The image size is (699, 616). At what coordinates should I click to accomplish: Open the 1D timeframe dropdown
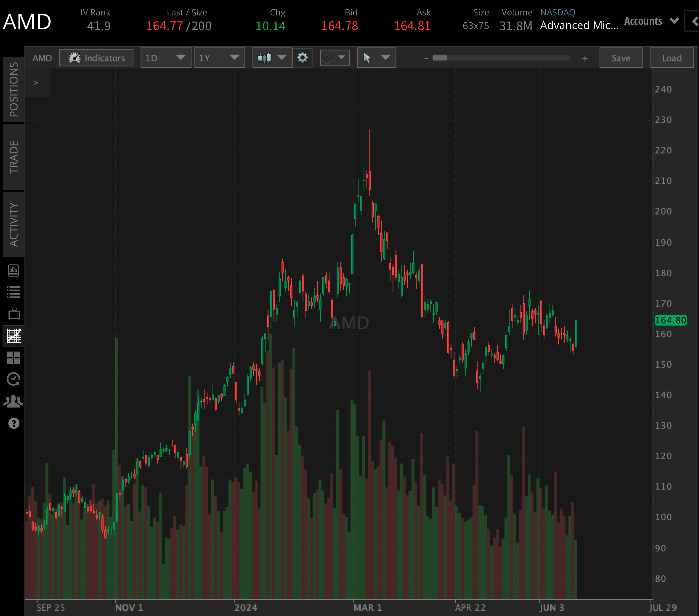point(166,58)
